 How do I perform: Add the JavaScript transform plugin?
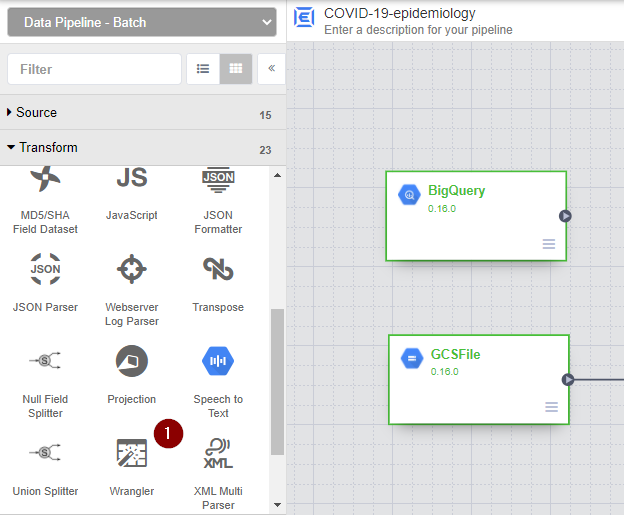coord(132,195)
